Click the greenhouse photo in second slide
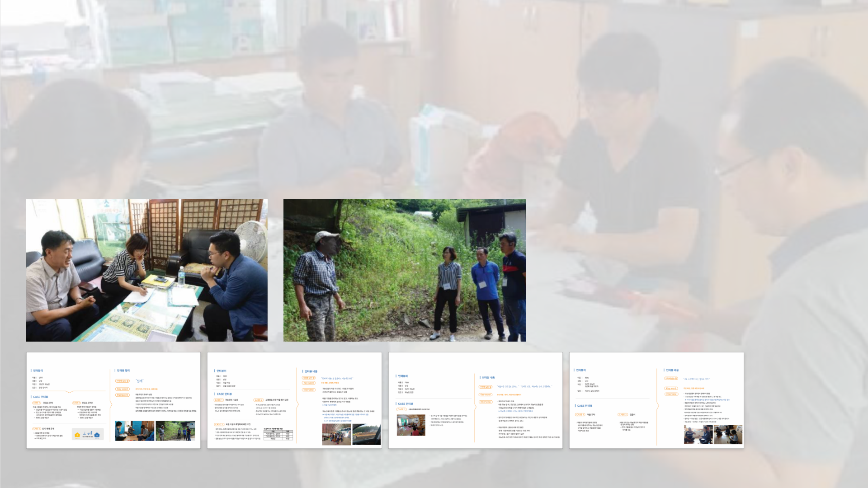This screenshot has width=868, height=488. point(336,434)
